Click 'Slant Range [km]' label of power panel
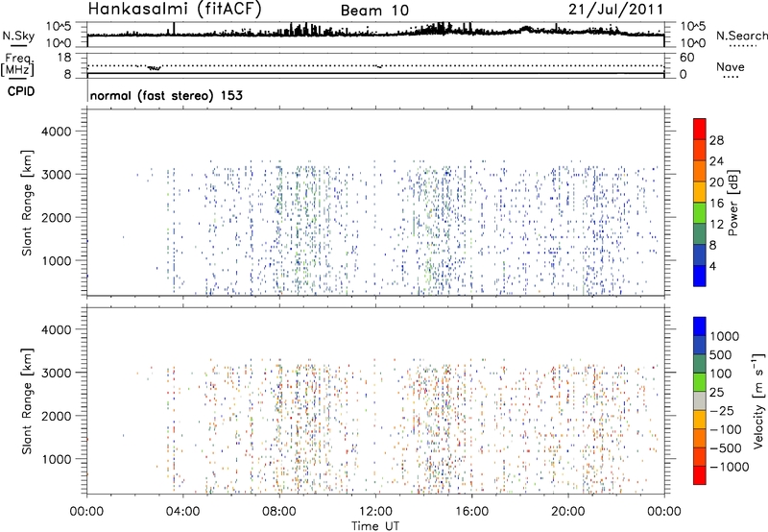Image resolution: width=768 pixels, height=532 pixels. point(27,203)
